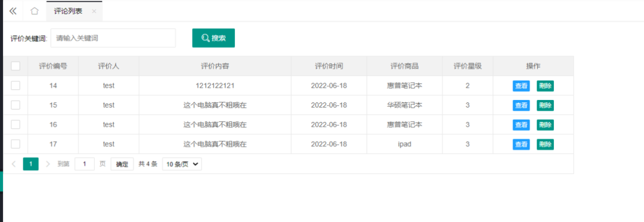
Task: Click the 评价编号 column header
Action: pos(53,66)
